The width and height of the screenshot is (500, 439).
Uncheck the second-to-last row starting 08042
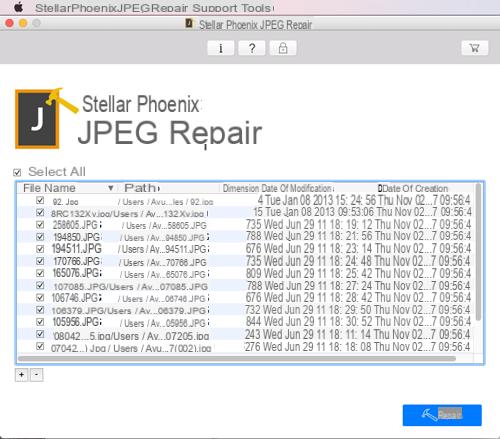(x=40, y=334)
